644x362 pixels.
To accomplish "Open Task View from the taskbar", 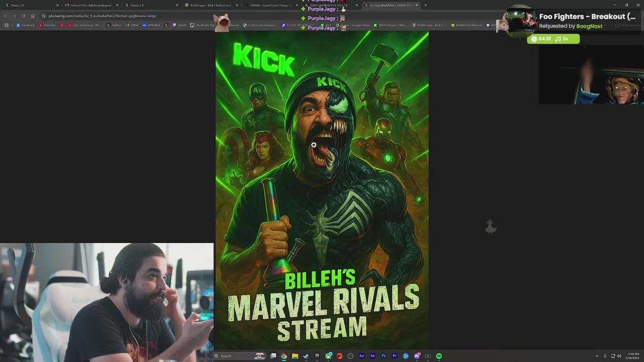I will [x=273, y=356].
